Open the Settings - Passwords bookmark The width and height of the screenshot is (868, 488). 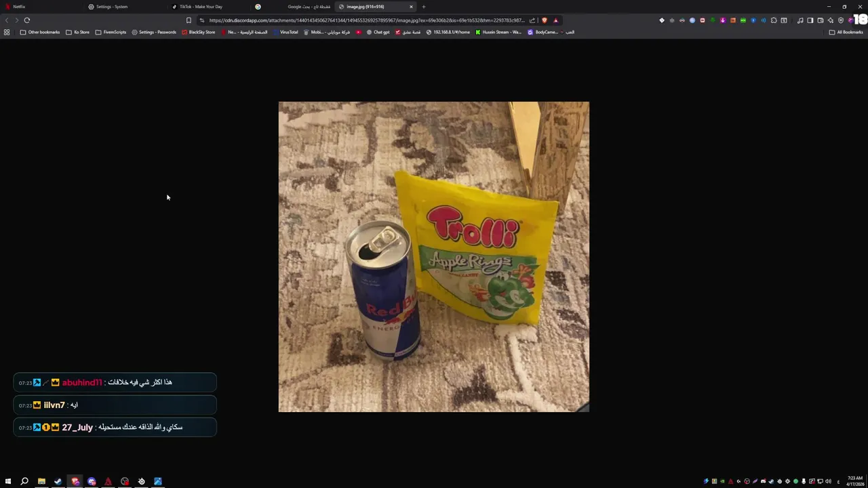(154, 32)
